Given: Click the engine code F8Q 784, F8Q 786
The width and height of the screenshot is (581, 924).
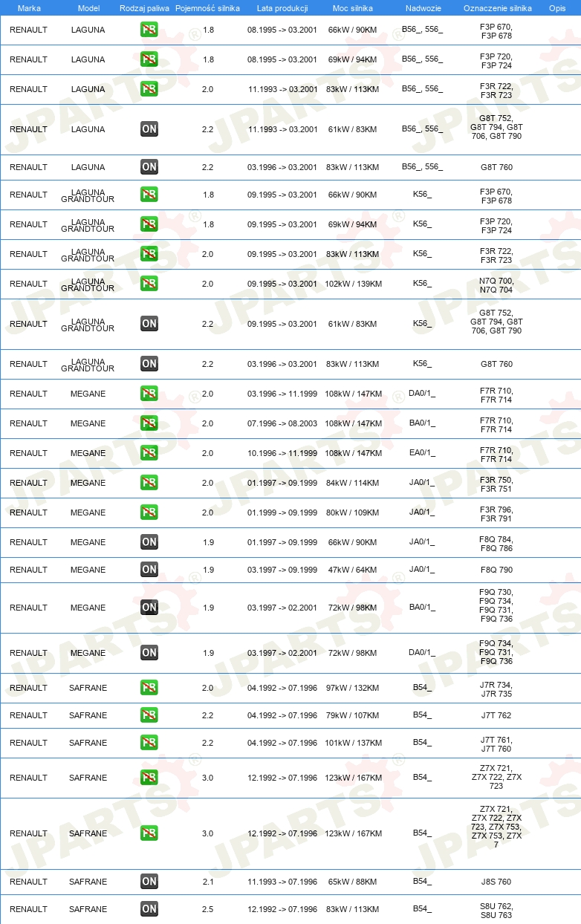Looking at the screenshot, I should [x=496, y=544].
